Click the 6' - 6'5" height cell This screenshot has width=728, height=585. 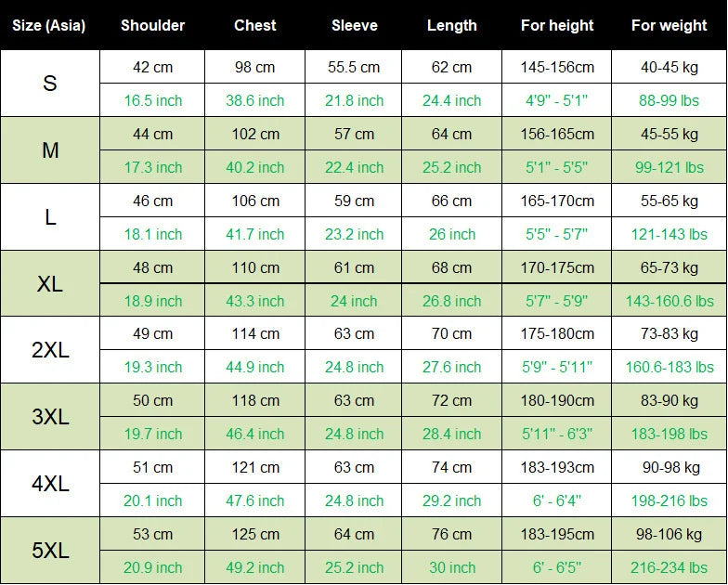click(557, 567)
